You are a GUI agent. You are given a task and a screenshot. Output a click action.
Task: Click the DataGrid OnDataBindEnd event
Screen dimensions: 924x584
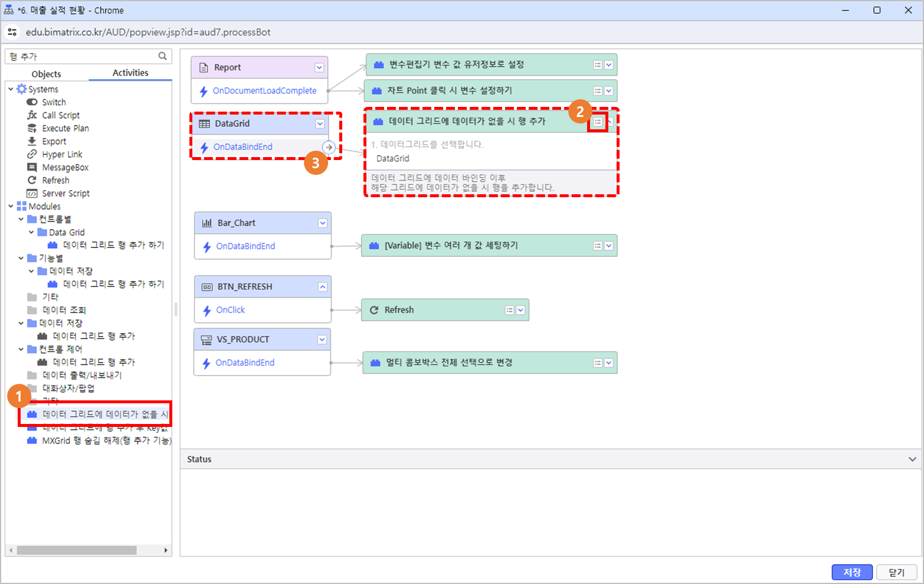click(243, 147)
